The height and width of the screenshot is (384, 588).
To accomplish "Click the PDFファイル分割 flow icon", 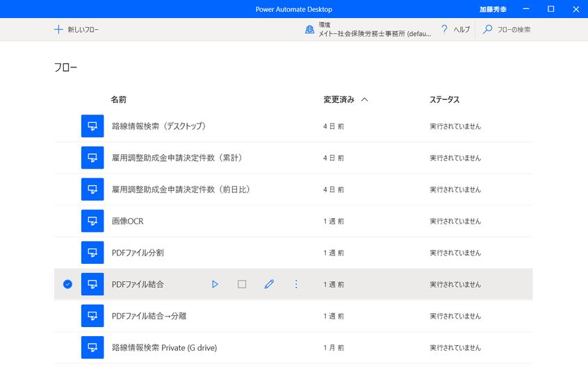I will pyautogui.click(x=92, y=253).
